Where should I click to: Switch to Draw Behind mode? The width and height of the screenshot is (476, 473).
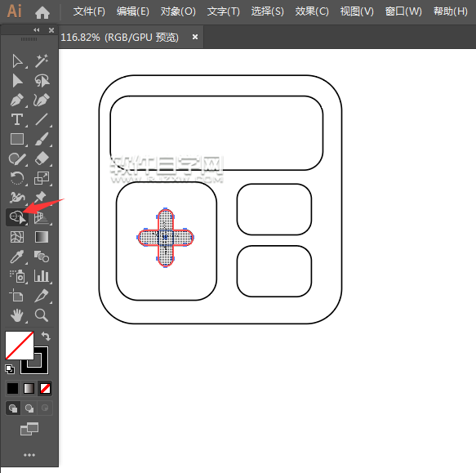coord(29,408)
